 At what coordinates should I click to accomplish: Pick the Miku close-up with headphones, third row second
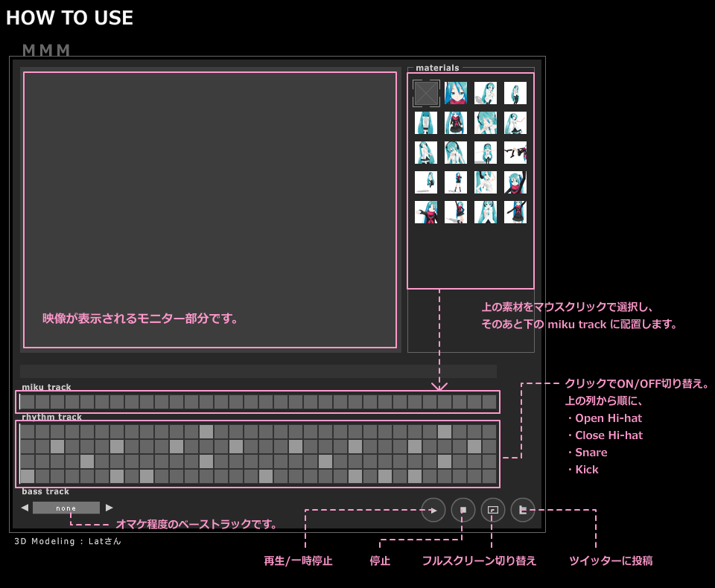pos(456,153)
